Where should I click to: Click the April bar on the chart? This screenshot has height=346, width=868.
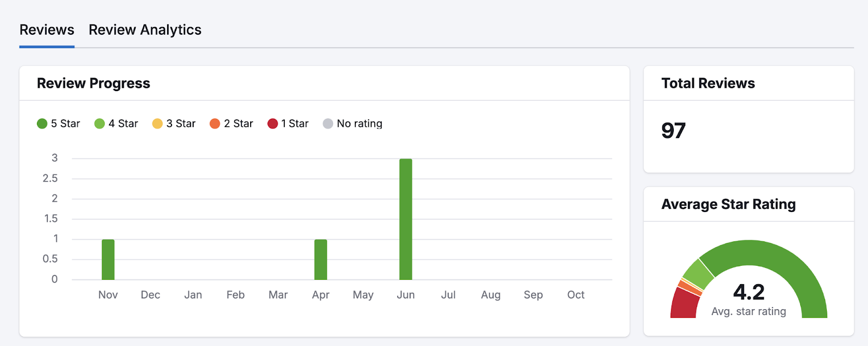(321, 259)
